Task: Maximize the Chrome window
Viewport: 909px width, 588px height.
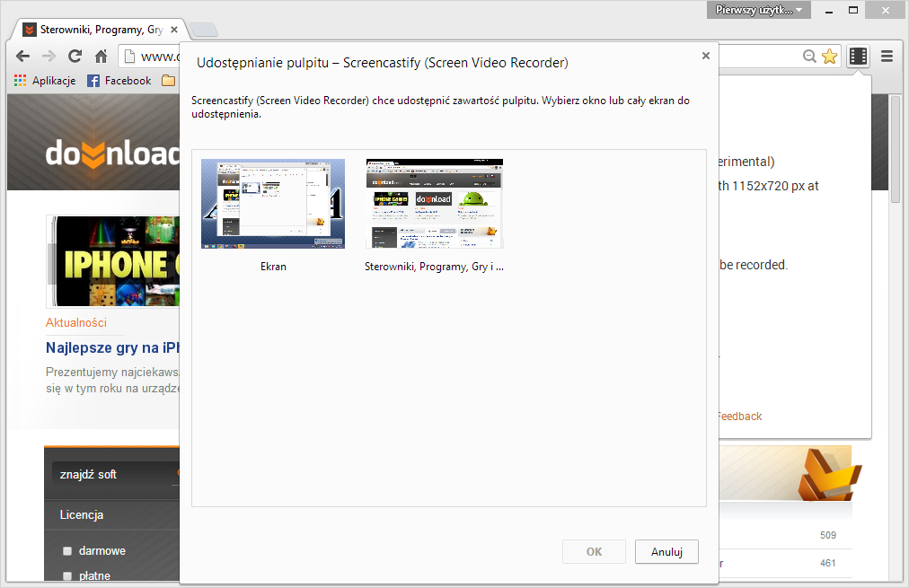Action: [852, 10]
